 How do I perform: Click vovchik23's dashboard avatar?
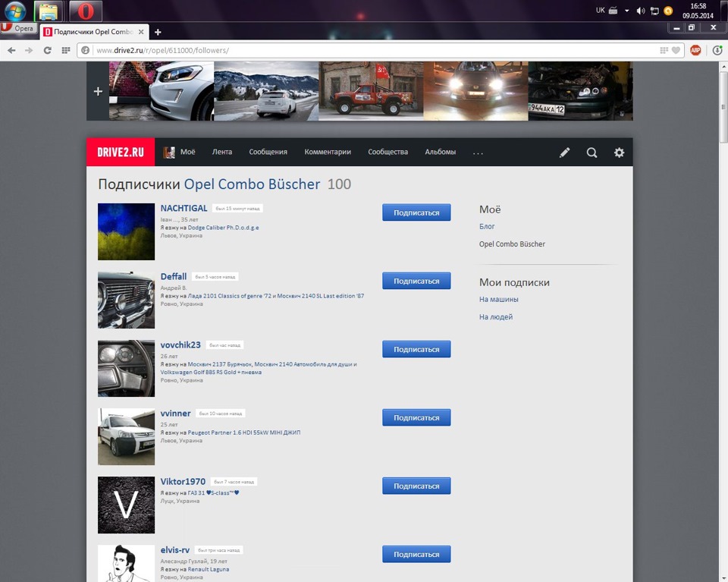coord(127,368)
